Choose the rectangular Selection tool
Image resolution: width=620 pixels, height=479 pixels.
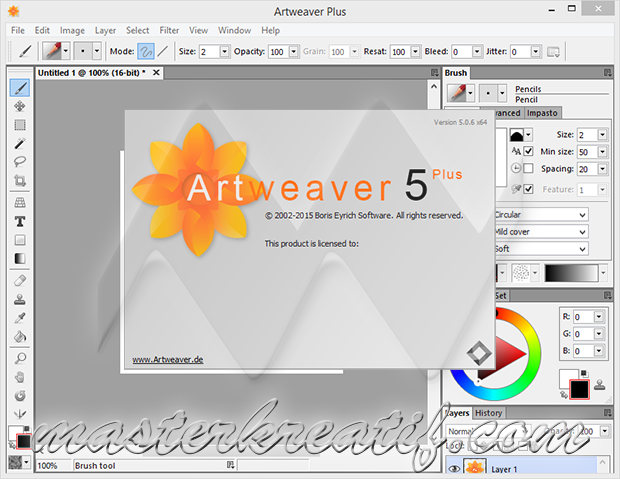[x=20, y=125]
